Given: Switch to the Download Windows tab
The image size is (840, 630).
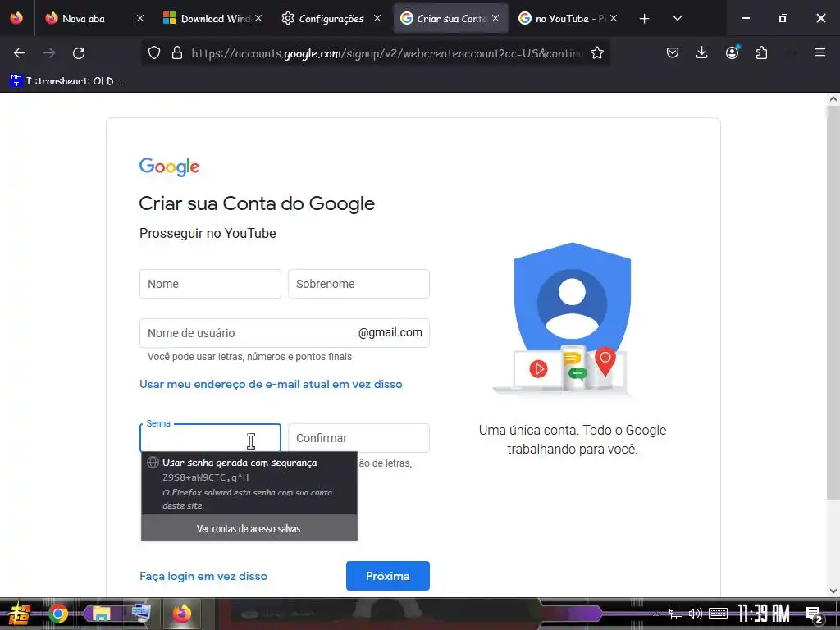Looking at the screenshot, I should click(213, 19).
